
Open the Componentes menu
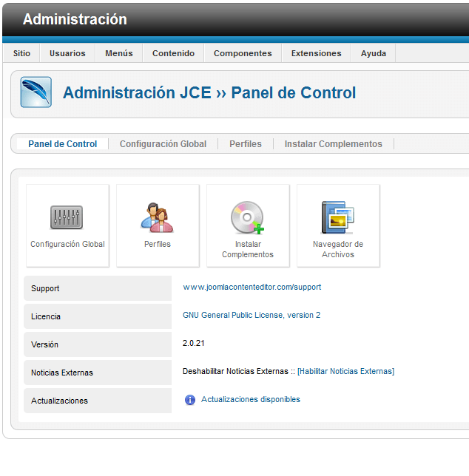[243, 53]
